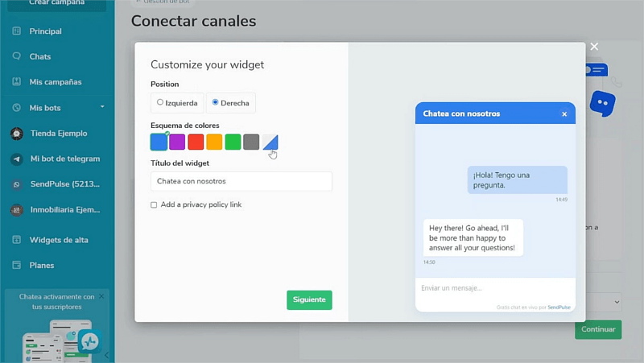Viewport: 644px width, 363px height.
Task: Choose the purple color scheme swatch
Action: (x=177, y=142)
